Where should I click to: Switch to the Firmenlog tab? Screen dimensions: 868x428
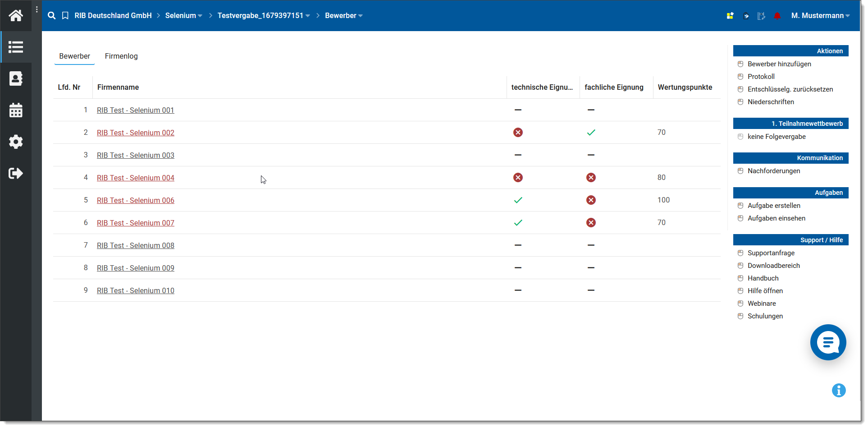(121, 56)
